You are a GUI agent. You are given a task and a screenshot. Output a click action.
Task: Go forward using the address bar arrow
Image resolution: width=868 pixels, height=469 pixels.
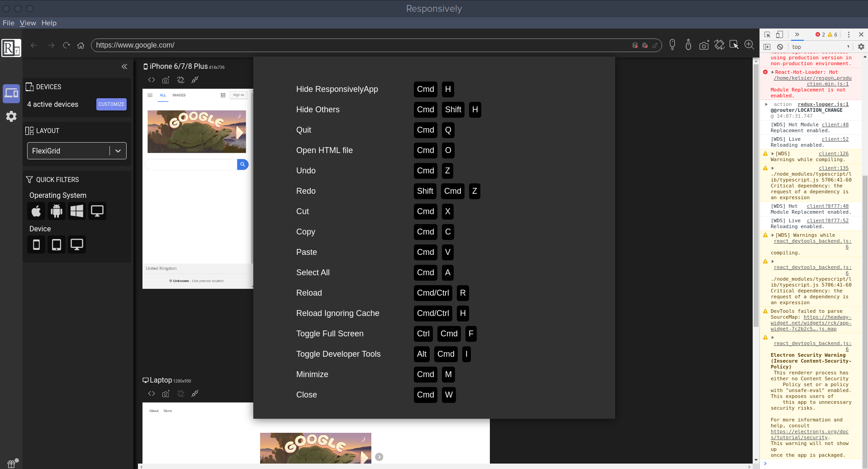[51, 45]
